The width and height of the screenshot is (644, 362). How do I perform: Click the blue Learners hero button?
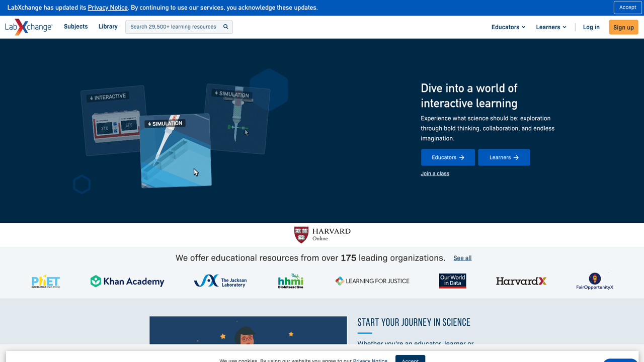tap(504, 157)
